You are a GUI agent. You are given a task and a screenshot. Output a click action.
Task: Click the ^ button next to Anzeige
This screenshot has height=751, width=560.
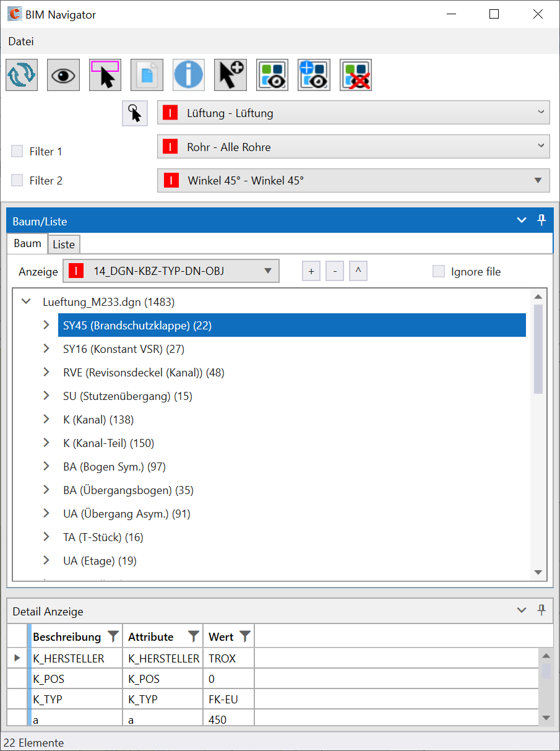click(x=358, y=271)
